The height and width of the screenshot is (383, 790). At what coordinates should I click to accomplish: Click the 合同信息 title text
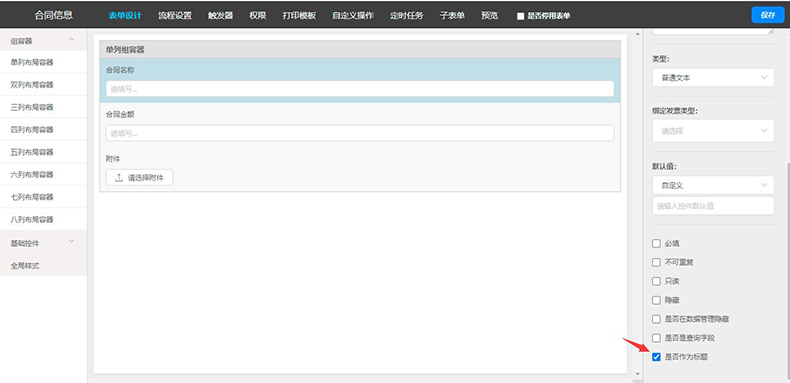coord(53,15)
